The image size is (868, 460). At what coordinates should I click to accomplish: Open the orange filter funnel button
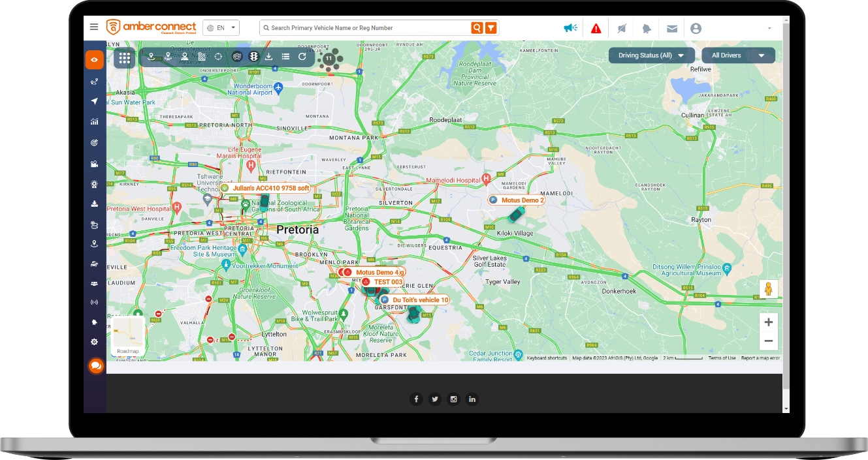[x=490, y=27]
